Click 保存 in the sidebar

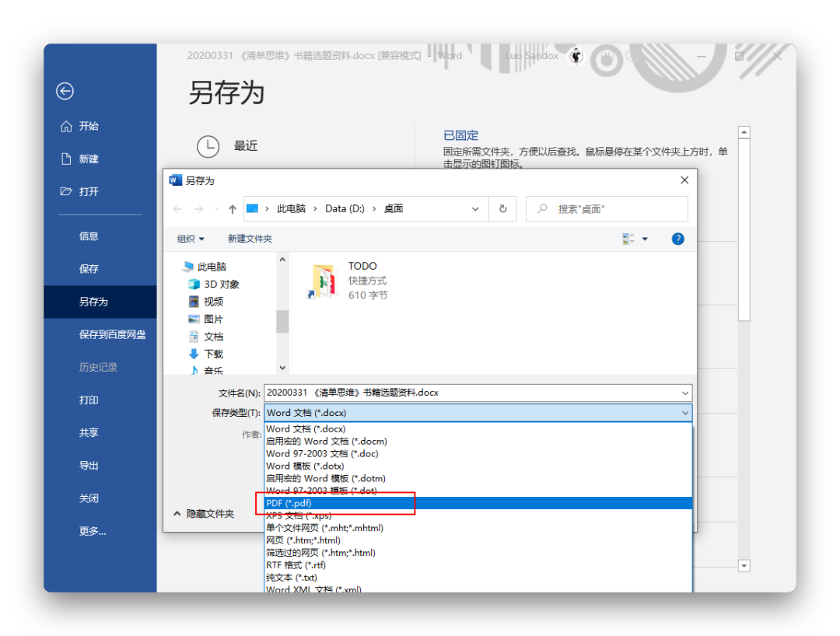point(89,269)
